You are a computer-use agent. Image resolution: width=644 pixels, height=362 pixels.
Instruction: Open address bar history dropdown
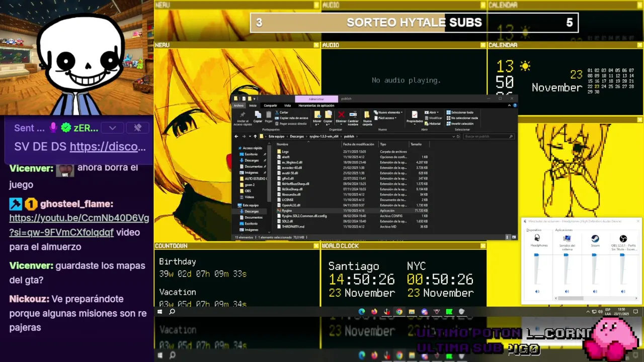pyautogui.click(x=453, y=136)
